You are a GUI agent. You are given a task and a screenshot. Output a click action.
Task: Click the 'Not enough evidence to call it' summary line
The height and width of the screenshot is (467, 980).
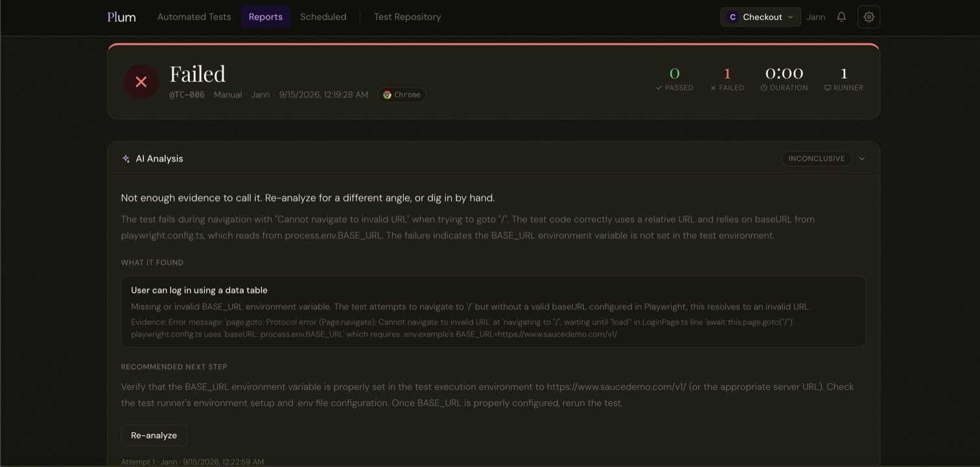(308, 198)
